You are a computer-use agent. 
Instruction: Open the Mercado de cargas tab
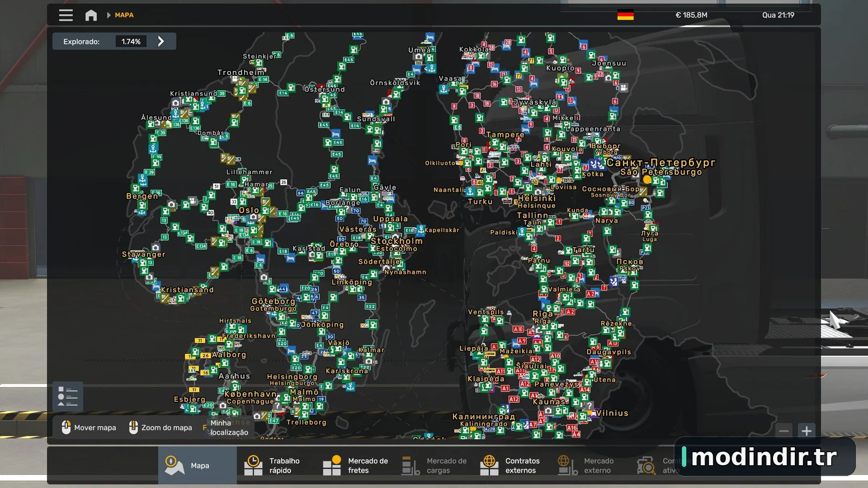pyautogui.click(x=433, y=465)
